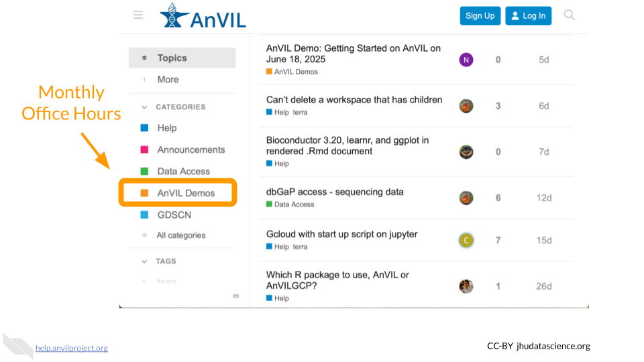Open purple N user avatar
Screen dimensions: 644x362
point(466,60)
